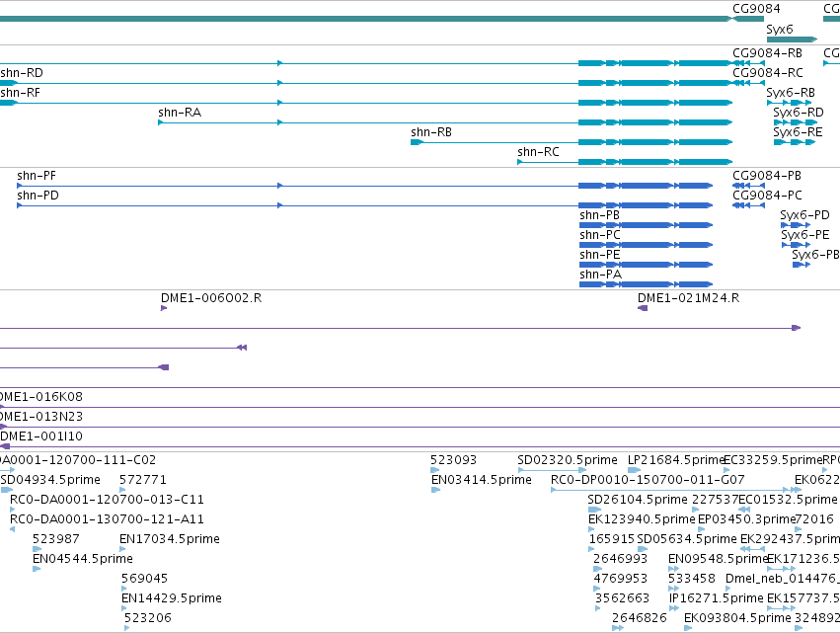Select the DME1-016K08 clone label
Viewport: 840px width, 633px height.
41,397
